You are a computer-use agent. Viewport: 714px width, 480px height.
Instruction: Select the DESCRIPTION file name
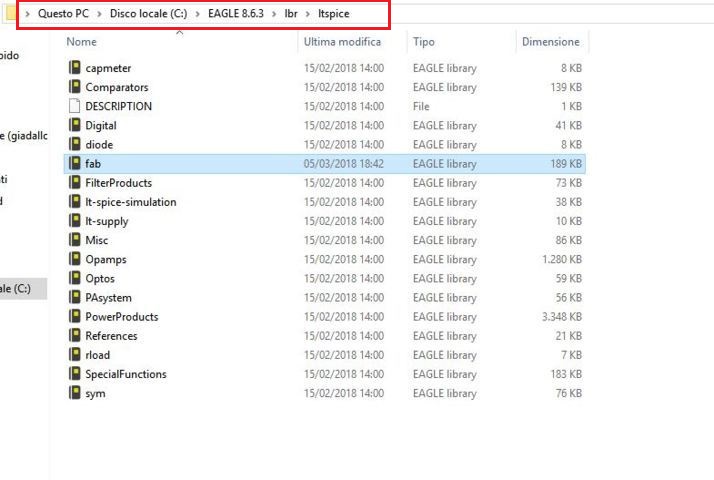pos(118,106)
